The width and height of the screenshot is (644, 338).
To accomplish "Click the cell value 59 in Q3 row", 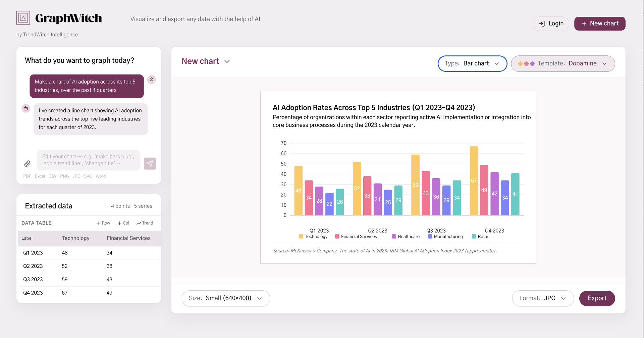I will pyautogui.click(x=65, y=279).
